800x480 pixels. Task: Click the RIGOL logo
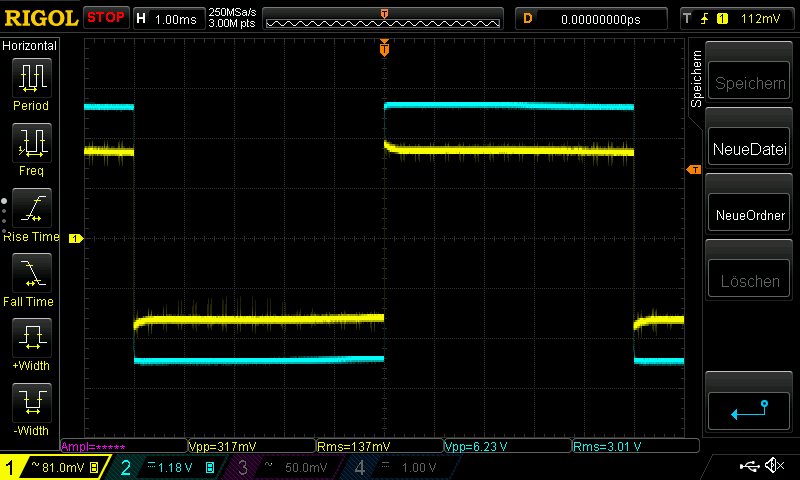click(x=41, y=18)
